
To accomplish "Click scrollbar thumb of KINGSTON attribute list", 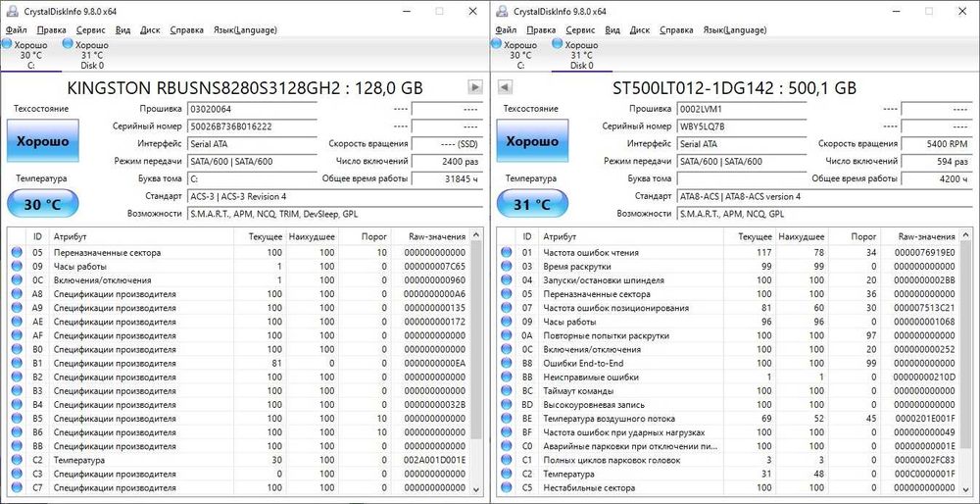I will (x=476, y=339).
